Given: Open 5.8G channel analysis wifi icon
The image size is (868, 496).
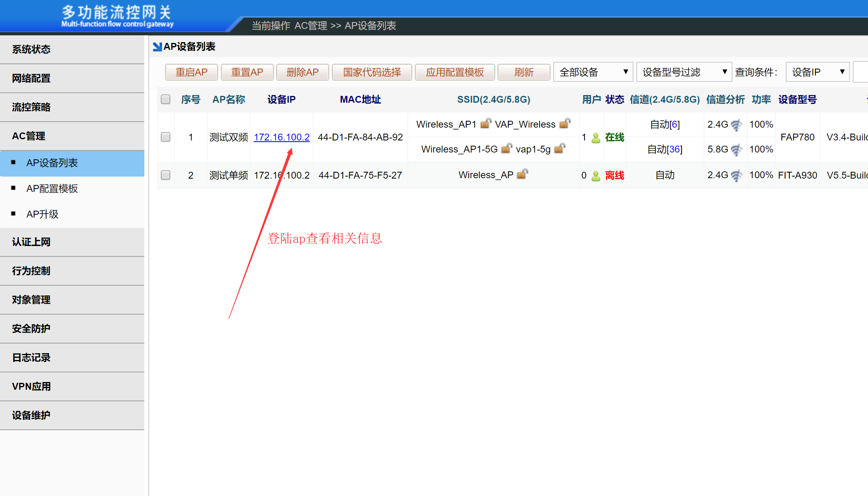Looking at the screenshot, I should tap(736, 150).
